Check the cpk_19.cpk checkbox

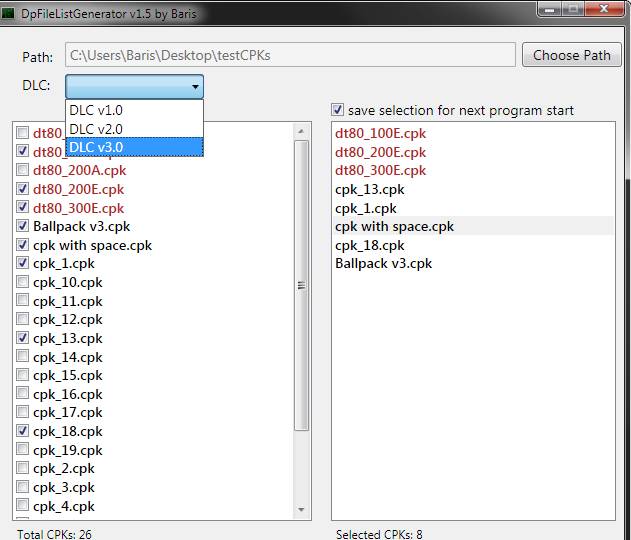pos(23,449)
